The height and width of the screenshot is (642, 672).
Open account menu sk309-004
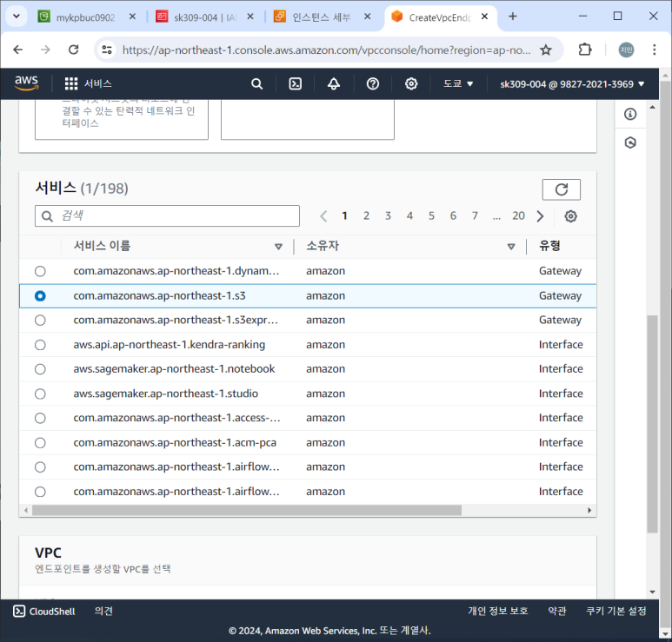[572, 84]
